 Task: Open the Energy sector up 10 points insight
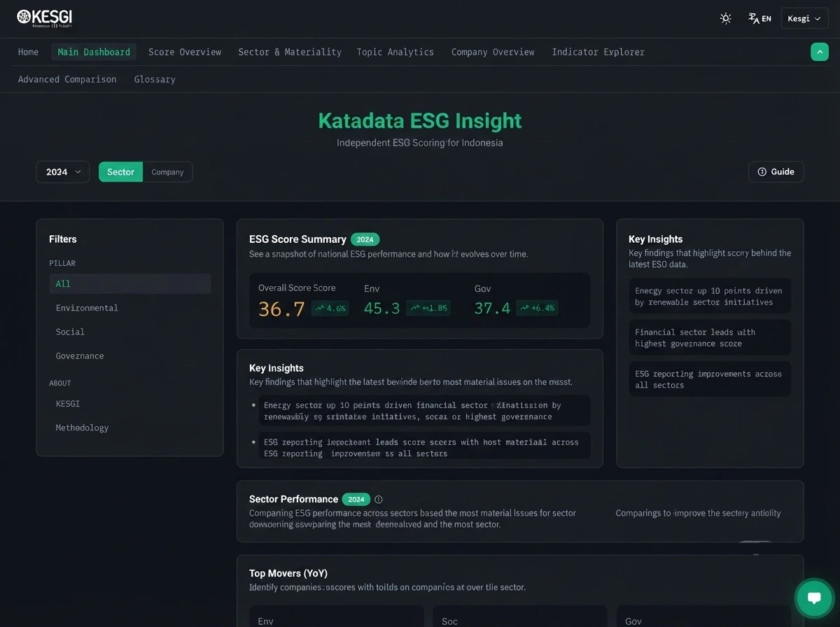(x=710, y=296)
